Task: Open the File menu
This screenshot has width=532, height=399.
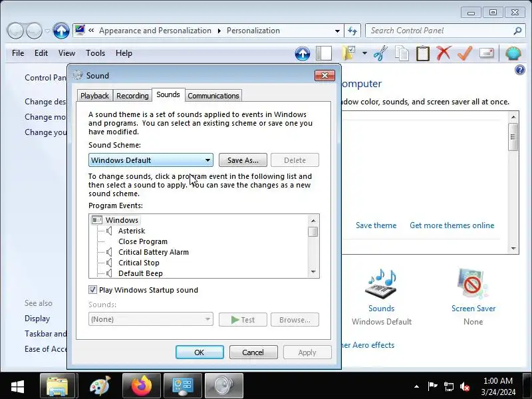Action: click(18, 53)
